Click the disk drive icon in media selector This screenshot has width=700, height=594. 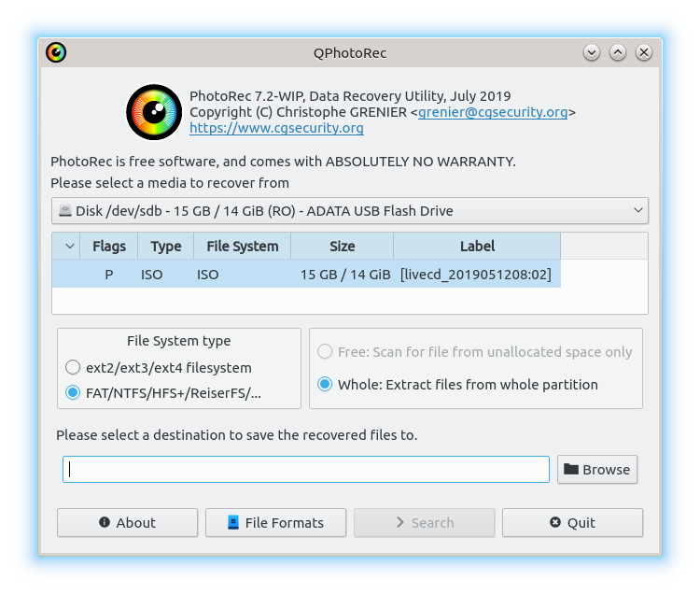[x=65, y=210]
